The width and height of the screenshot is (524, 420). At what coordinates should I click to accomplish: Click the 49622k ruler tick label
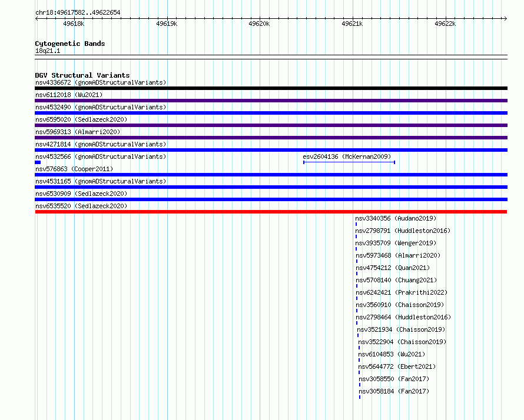click(x=445, y=24)
